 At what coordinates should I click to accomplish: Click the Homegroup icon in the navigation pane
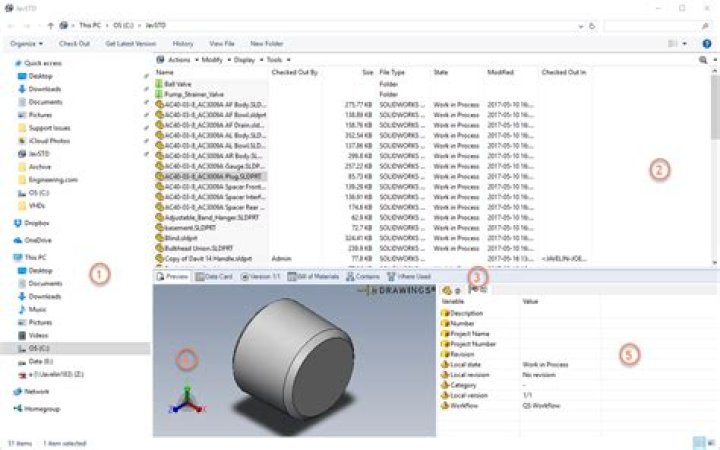click(x=17, y=408)
